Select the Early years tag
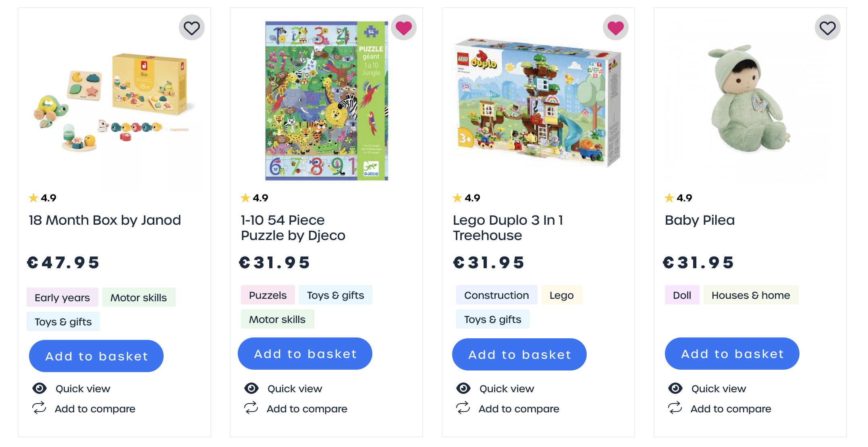This screenshot has width=868, height=447. pyautogui.click(x=62, y=297)
